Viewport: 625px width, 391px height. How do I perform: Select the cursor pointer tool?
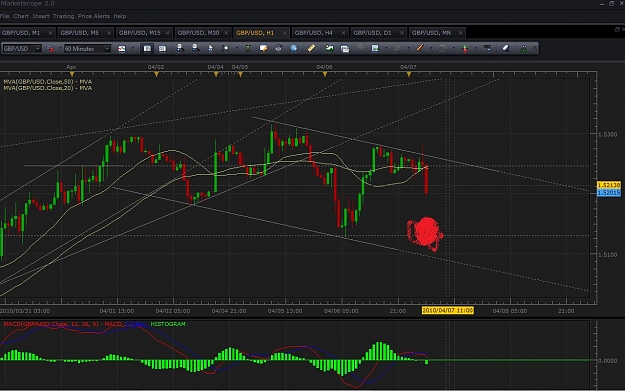(x=210, y=48)
